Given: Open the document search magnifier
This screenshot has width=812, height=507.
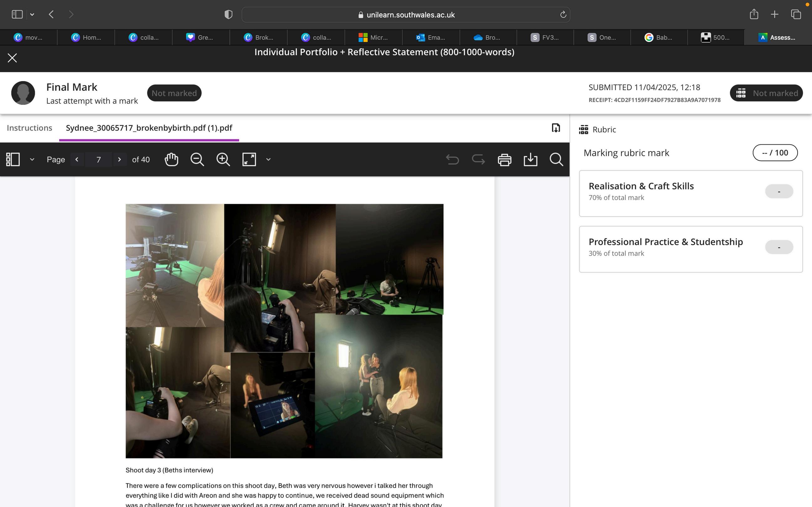Looking at the screenshot, I should point(556,160).
